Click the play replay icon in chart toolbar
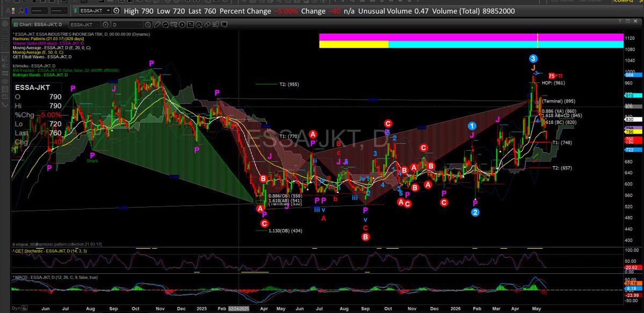The width and height of the screenshot is (644, 313). click(x=182, y=25)
